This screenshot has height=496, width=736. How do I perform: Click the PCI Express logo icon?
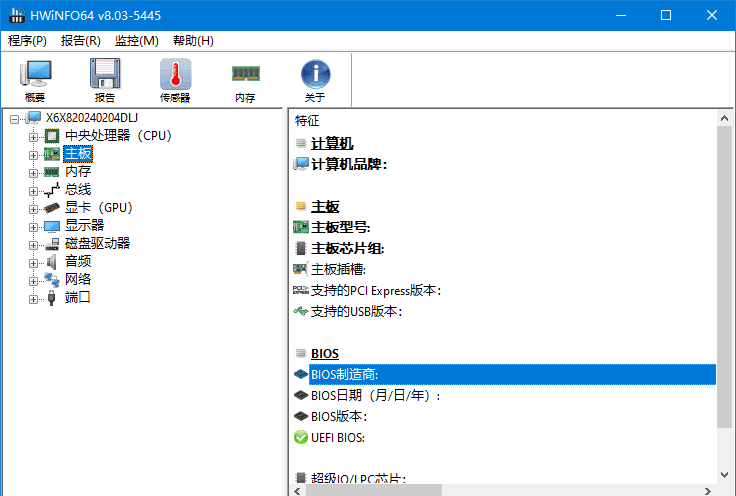pyautogui.click(x=300, y=290)
